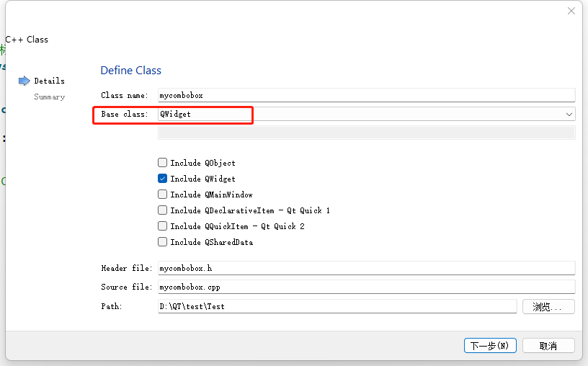Uncheck the Include QWidget checkbox
Viewport: 588px width, 366px height.
163,179
